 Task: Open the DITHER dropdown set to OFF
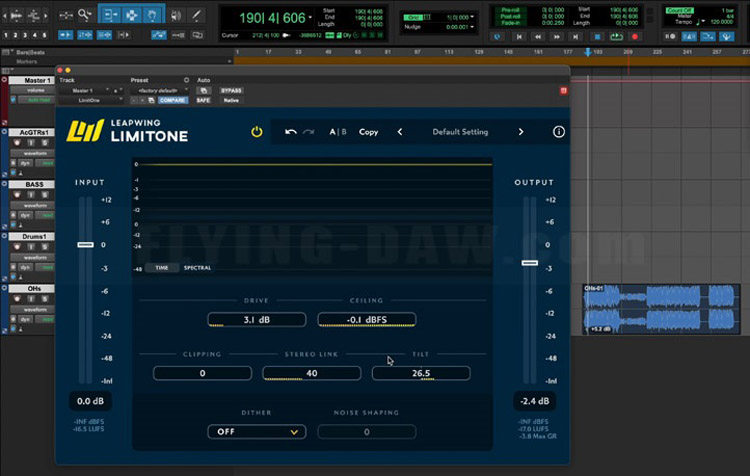coord(257,432)
